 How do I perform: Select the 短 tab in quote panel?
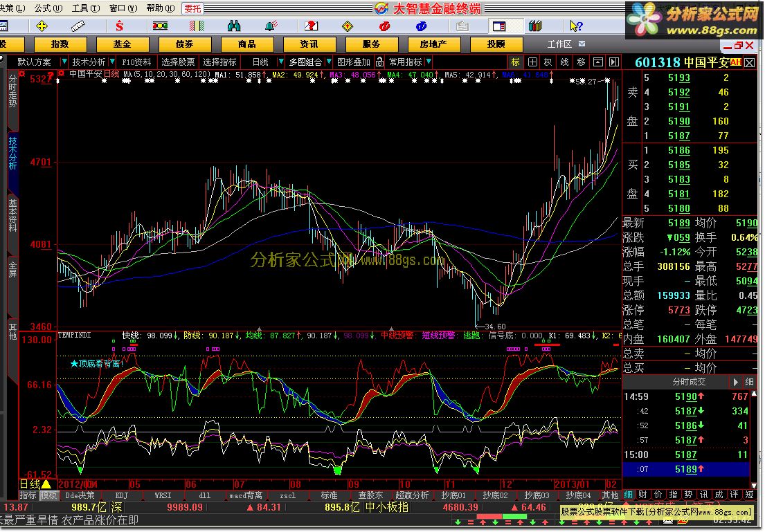[750, 495]
